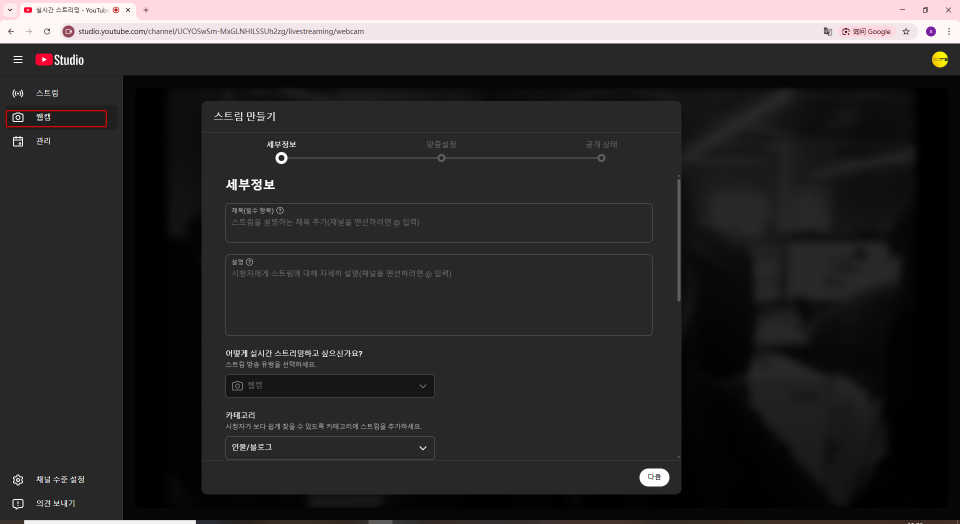Viewport: 960px width, 524px height.
Task: Click the 맞춤설정 step circle
Action: (x=441, y=158)
